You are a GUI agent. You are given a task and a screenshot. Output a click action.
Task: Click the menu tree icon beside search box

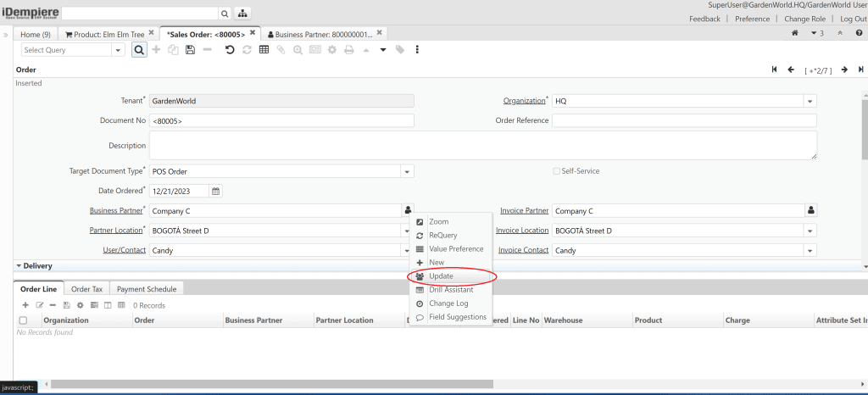pyautogui.click(x=243, y=14)
